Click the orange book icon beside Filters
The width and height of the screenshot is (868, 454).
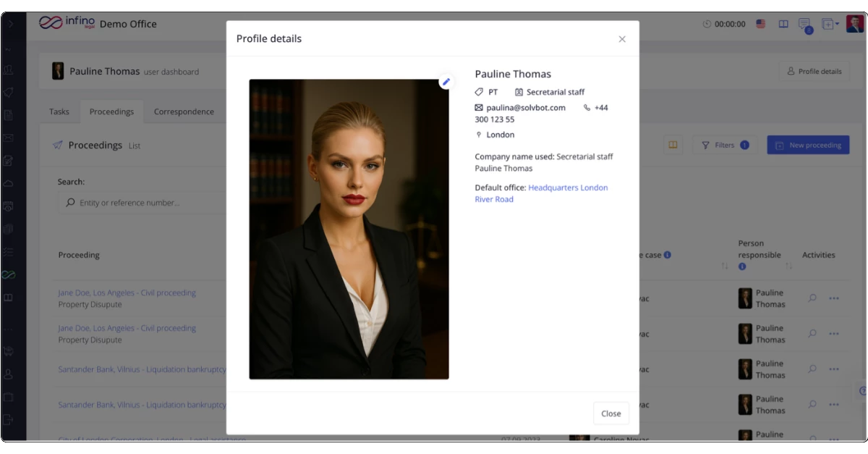tap(673, 145)
